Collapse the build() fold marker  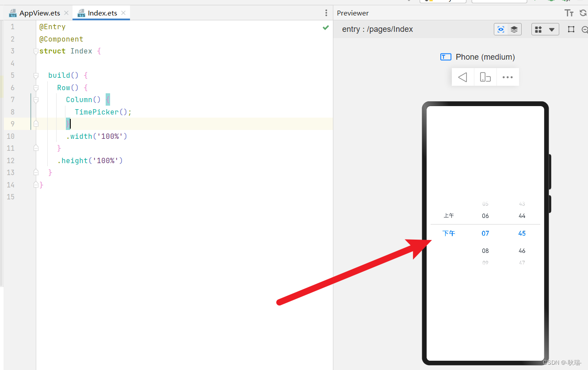pos(36,76)
